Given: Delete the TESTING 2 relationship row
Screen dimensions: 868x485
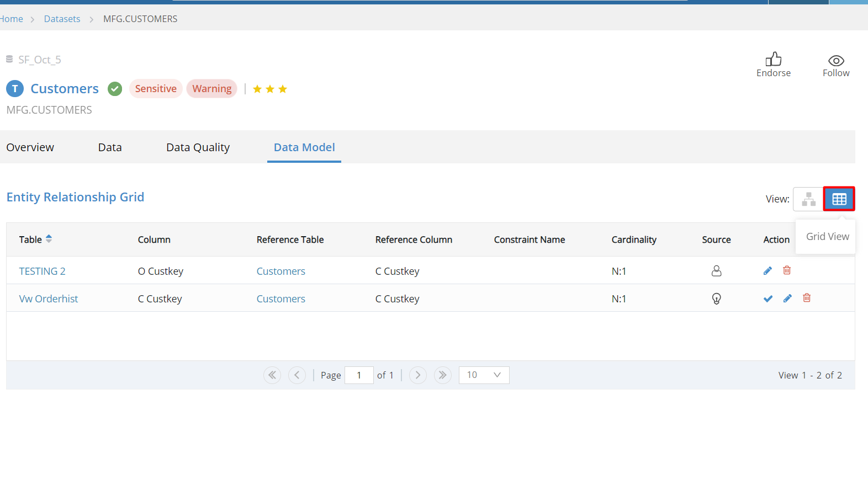Looking at the screenshot, I should tap(787, 270).
